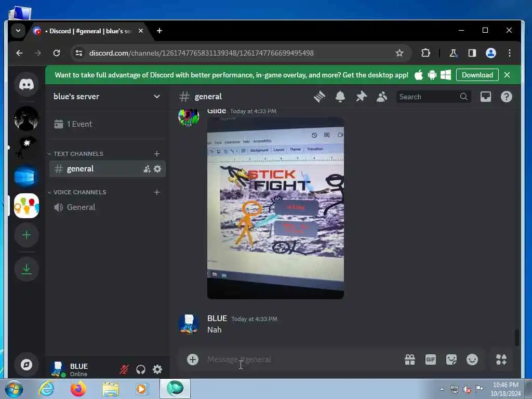
Task: Click invite people icon on general channel
Action: coord(147,169)
